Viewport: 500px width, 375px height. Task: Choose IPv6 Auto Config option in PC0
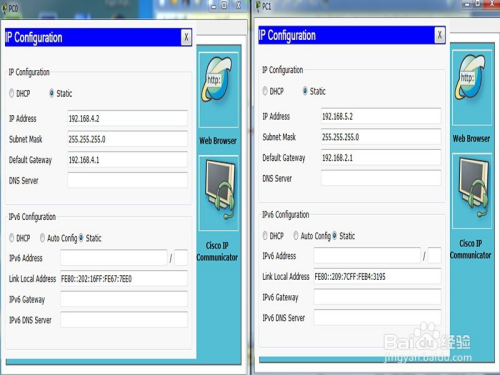pos(42,238)
